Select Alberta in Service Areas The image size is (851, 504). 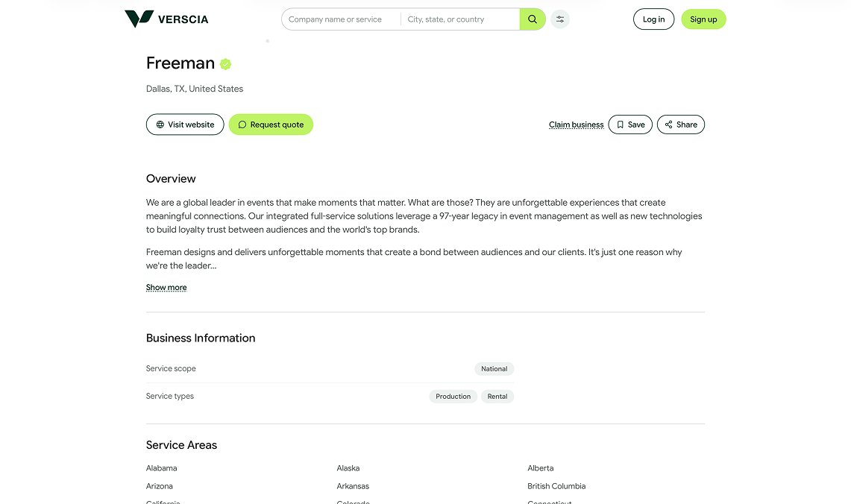[x=541, y=468]
